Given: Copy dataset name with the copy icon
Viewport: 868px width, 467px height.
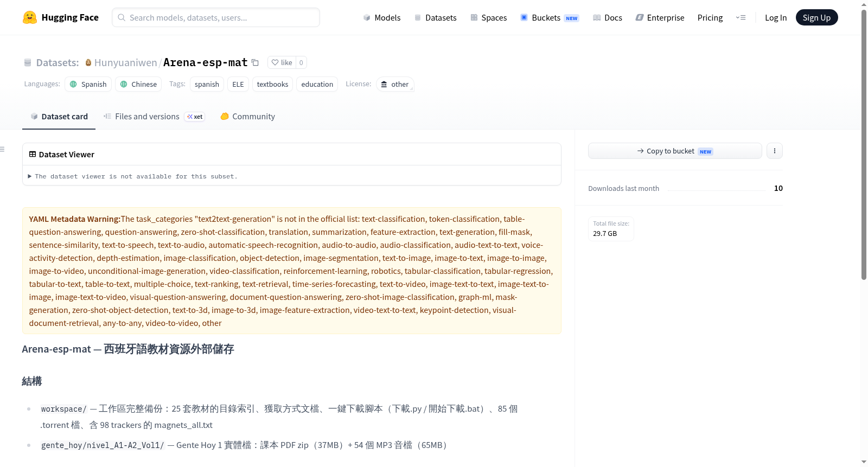Looking at the screenshot, I should [255, 62].
